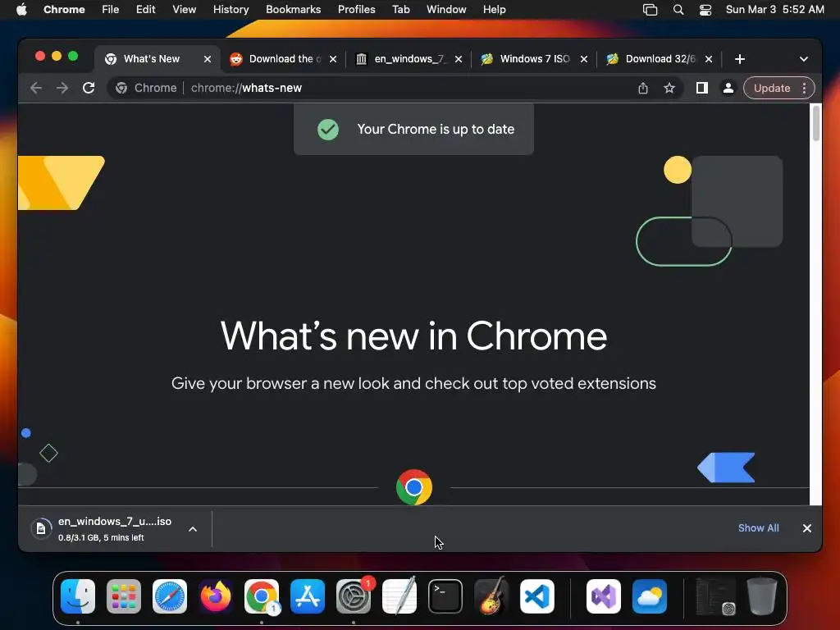Open the profile avatar menu

pos(728,88)
